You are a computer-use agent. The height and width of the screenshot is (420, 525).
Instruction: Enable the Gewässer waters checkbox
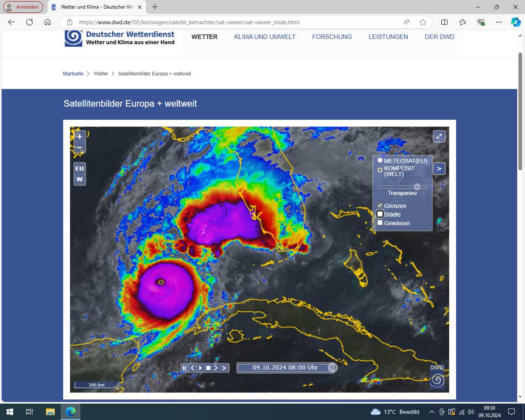click(380, 223)
